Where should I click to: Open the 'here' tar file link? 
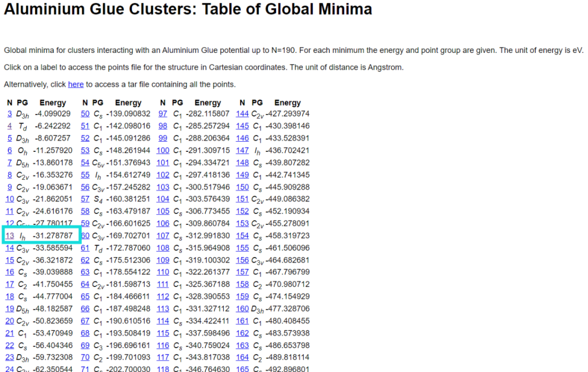(76, 84)
